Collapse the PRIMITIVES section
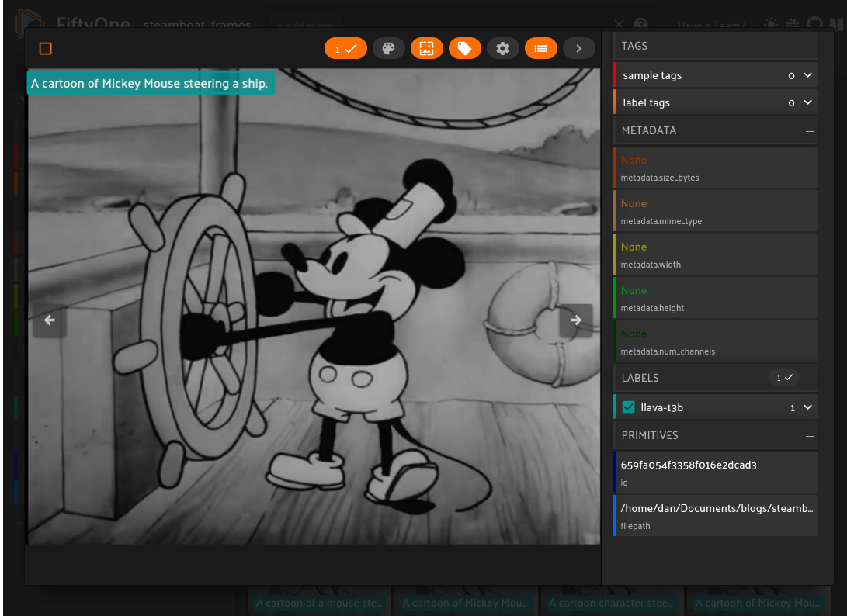This screenshot has height=616, width=847. [x=809, y=436]
